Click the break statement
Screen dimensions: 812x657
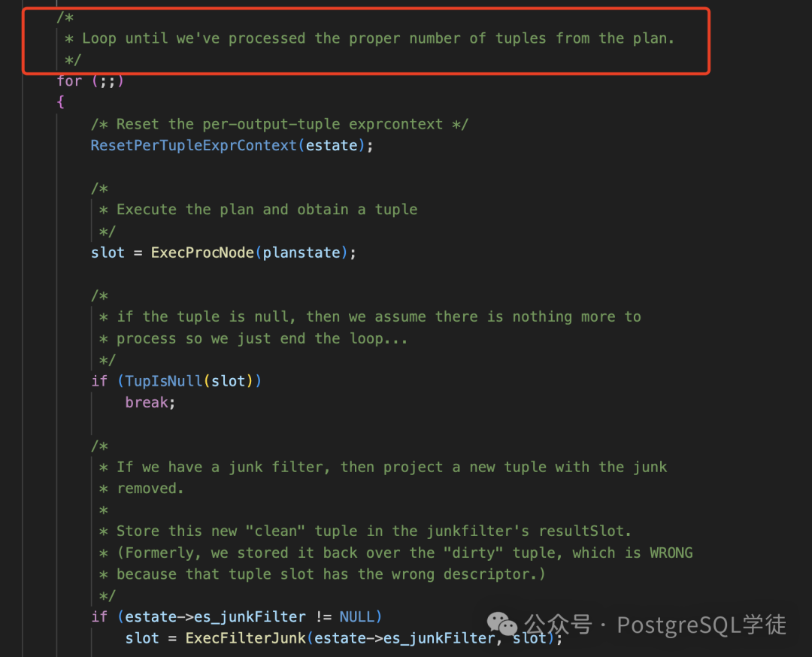(147, 402)
